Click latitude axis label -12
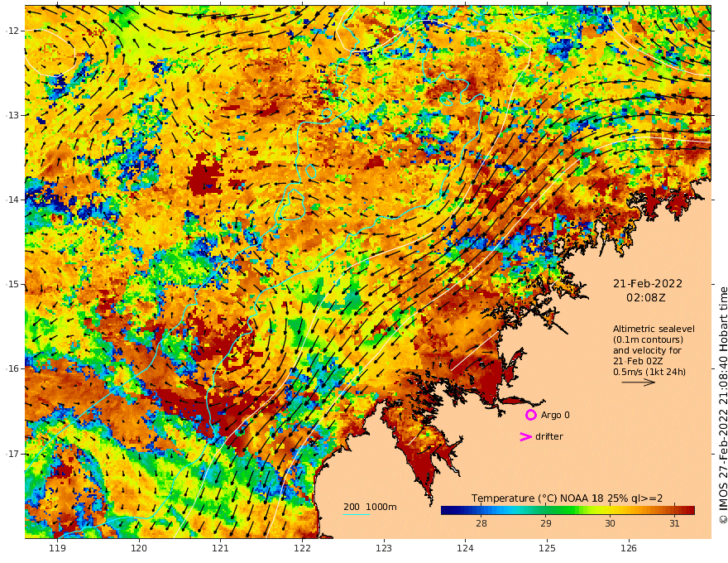Screen dimensions: 728x563 coord(12,31)
